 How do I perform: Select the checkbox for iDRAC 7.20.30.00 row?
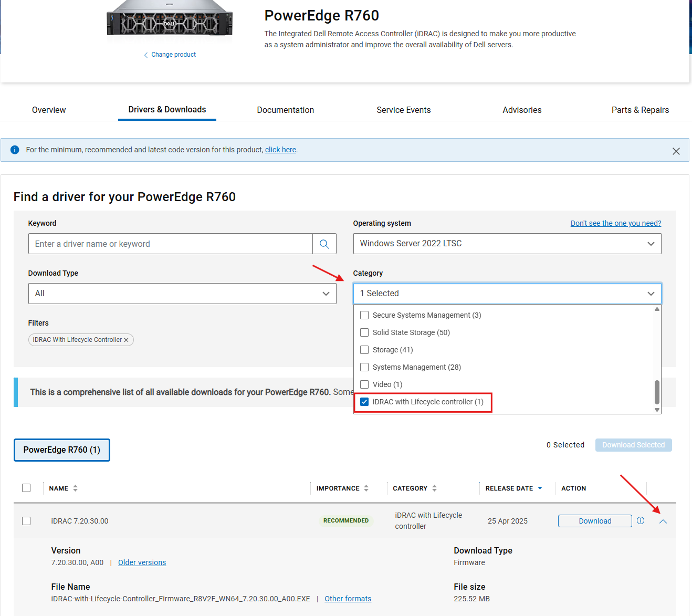26,520
